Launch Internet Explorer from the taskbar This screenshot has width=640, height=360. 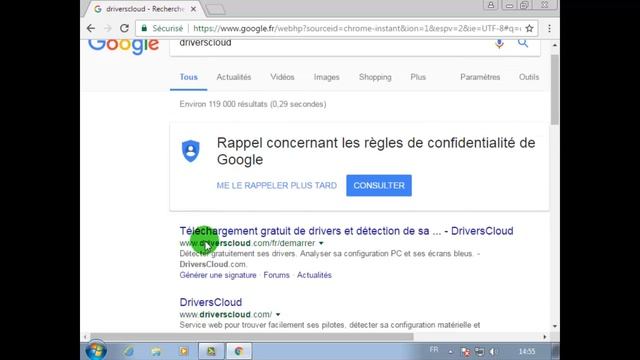(x=128, y=351)
